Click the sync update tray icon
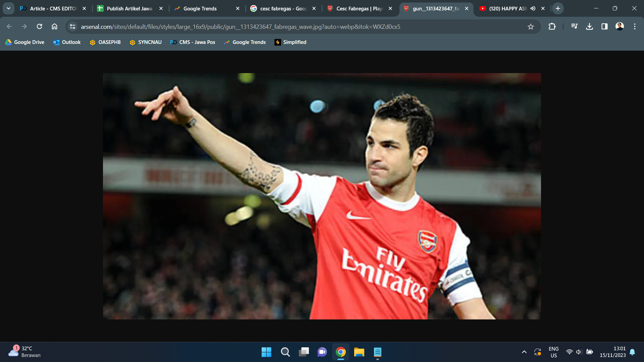Image resolution: width=644 pixels, height=362 pixels. [x=538, y=352]
